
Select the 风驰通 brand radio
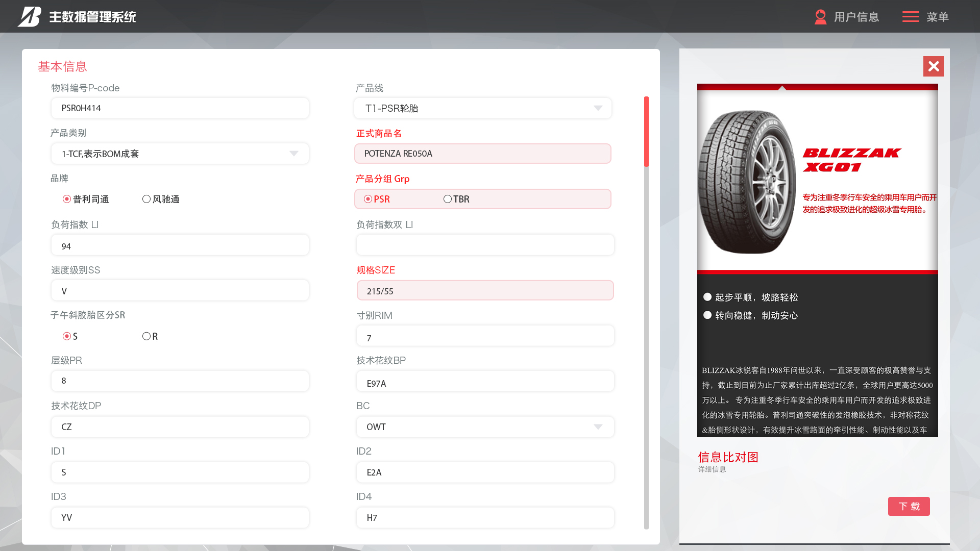146,199
